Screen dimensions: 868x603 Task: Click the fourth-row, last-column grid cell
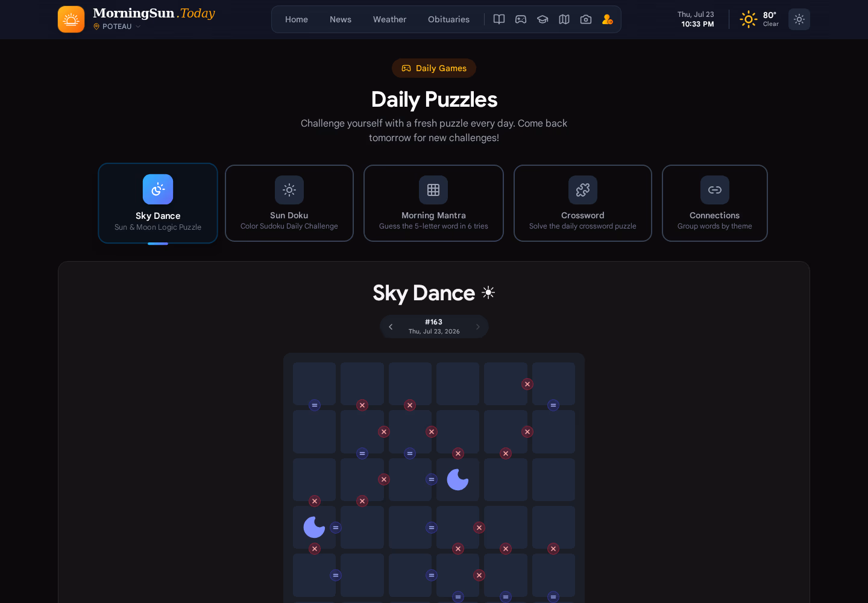coord(553,527)
